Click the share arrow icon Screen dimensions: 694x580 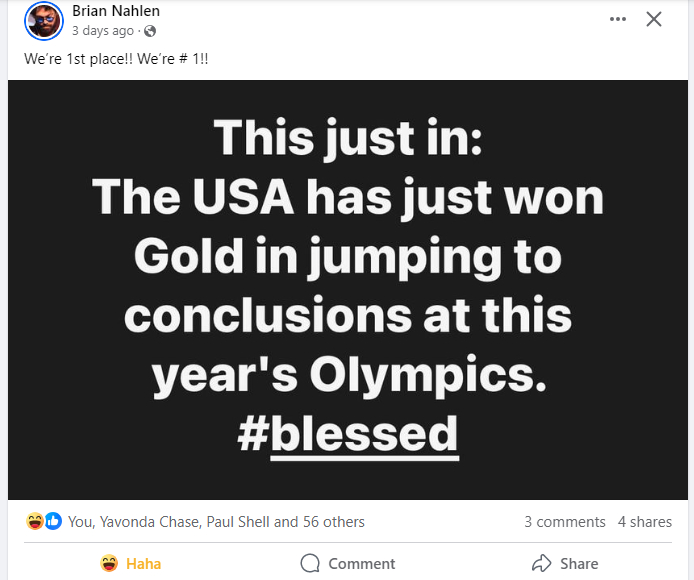(542, 563)
